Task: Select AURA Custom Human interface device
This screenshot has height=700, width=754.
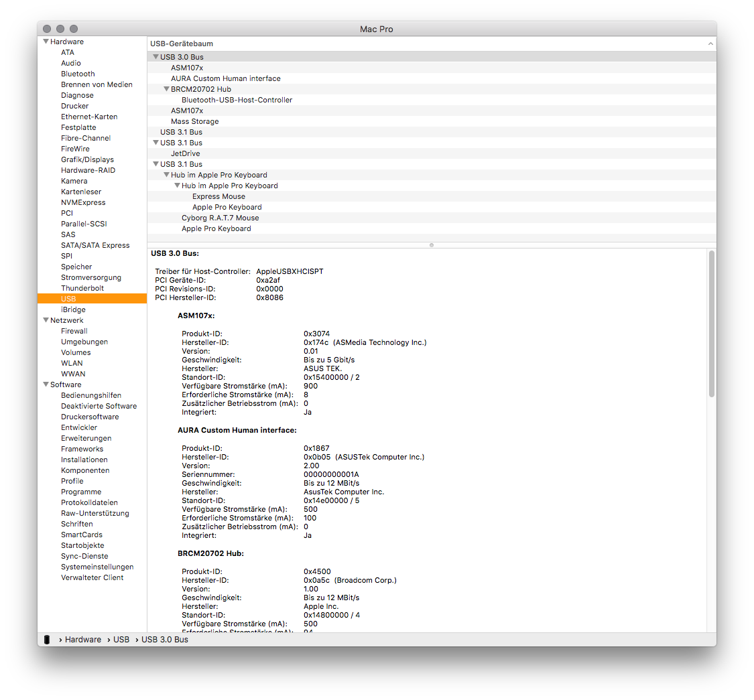Action: point(225,78)
